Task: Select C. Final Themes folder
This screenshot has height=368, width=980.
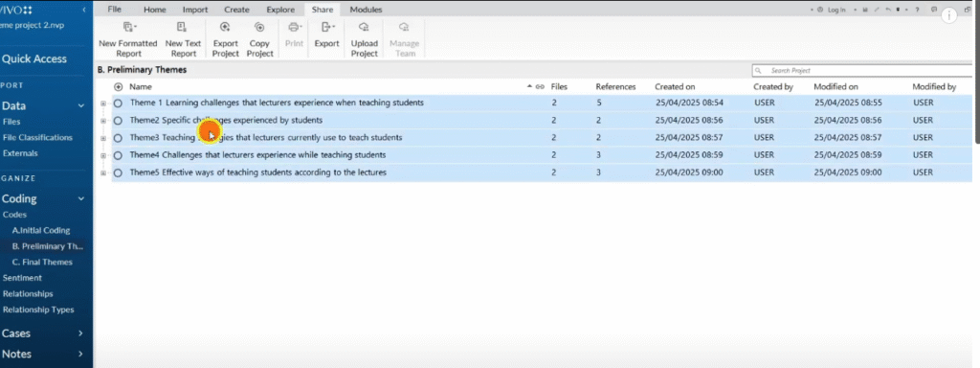Action: (42, 263)
